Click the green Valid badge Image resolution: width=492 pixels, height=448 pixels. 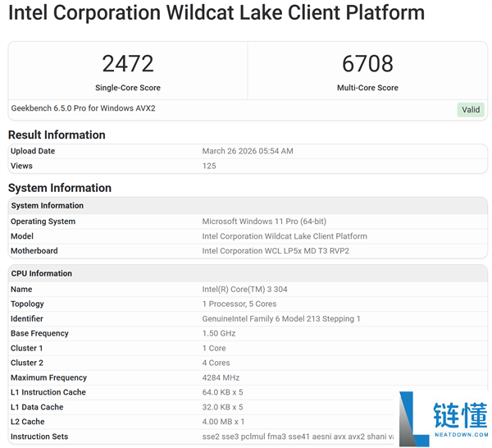[471, 110]
